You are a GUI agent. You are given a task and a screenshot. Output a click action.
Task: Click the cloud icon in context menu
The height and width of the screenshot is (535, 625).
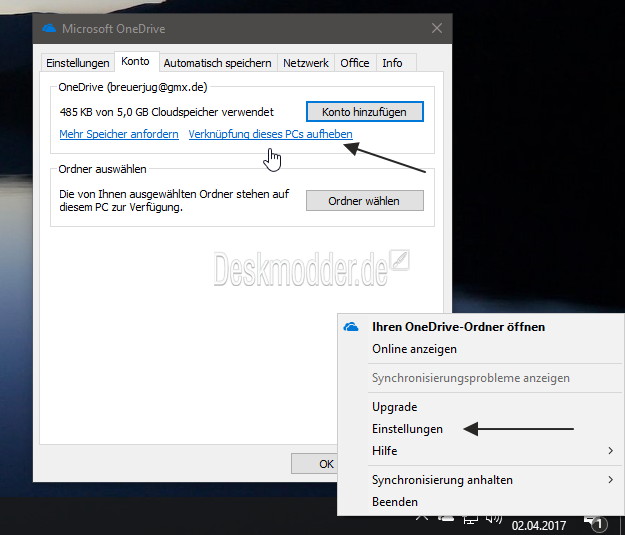pyautogui.click(x=351, y=327)
